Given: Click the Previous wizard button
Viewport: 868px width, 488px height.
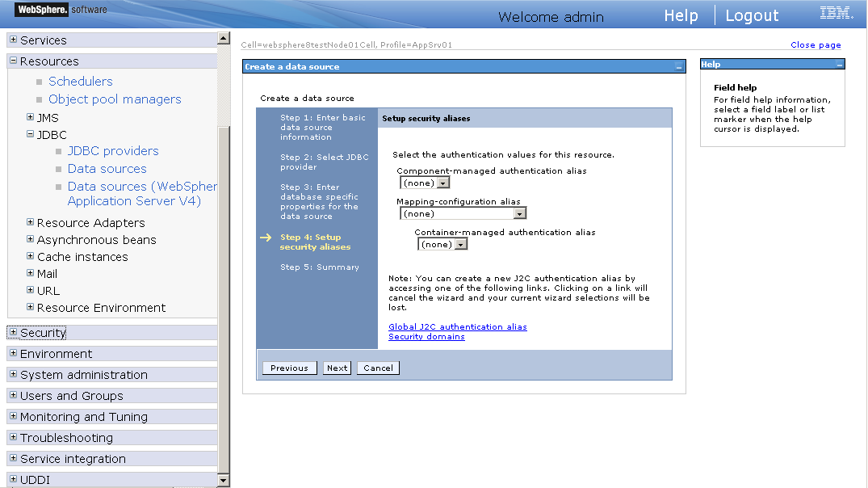Looking at the screenshot, I should coord(289,368).
